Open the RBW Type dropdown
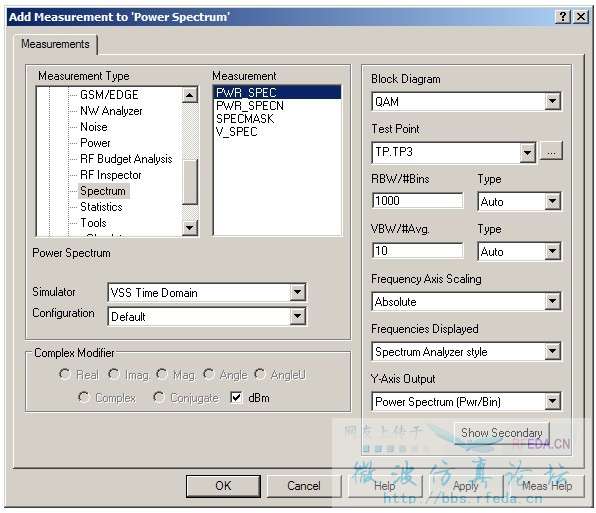596x513 pixels. coord(552,201)
